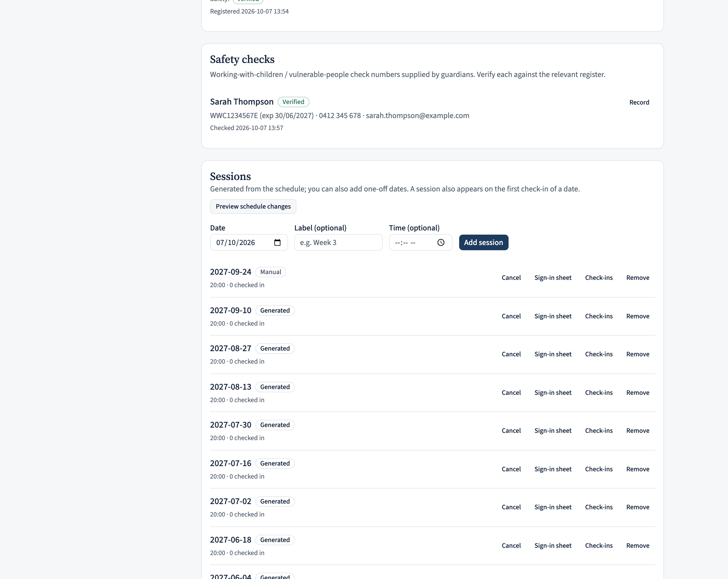728x579 pixels.
Task: Open the calendar picker in the Date field
Action: point(277,242)
